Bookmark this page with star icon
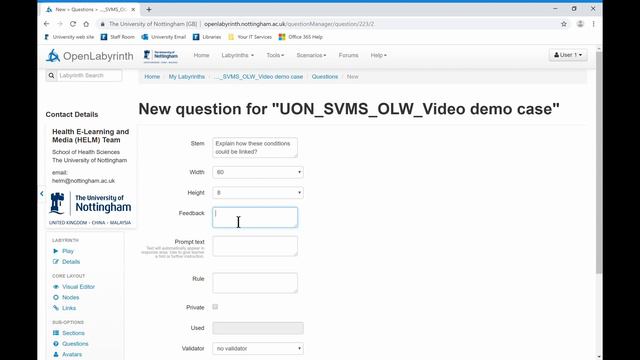640x360 pixels. (x=564, y=24)
